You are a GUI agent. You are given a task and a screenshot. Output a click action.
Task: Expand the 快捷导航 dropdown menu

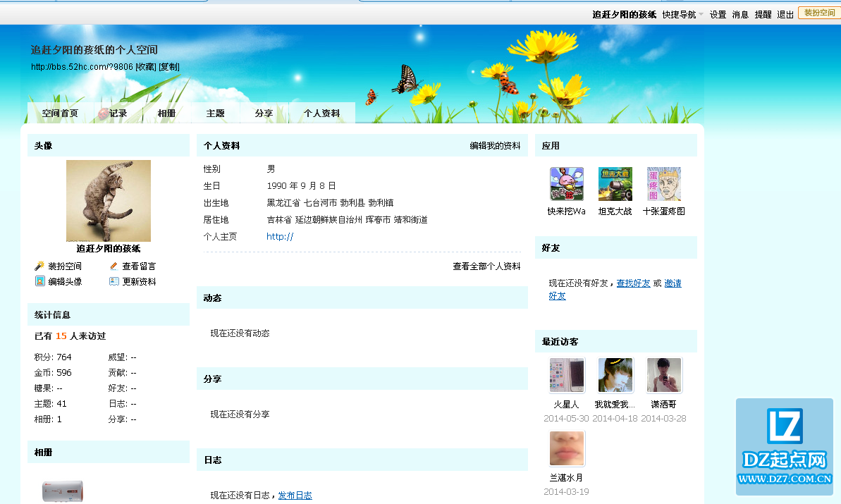pos(682,14)
